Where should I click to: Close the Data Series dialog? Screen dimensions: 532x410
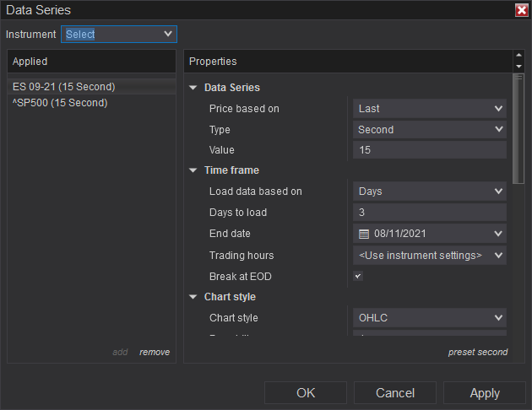[521, 10]
